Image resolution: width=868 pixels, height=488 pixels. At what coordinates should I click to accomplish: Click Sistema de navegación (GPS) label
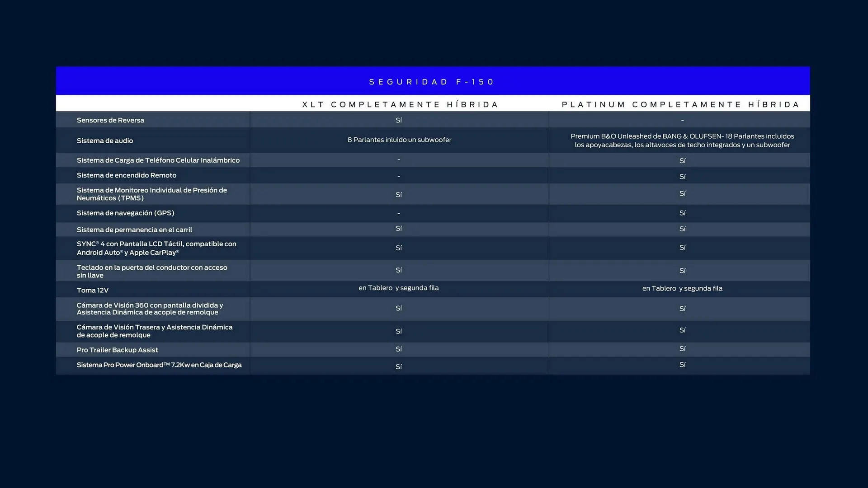[x=125, y=213]
